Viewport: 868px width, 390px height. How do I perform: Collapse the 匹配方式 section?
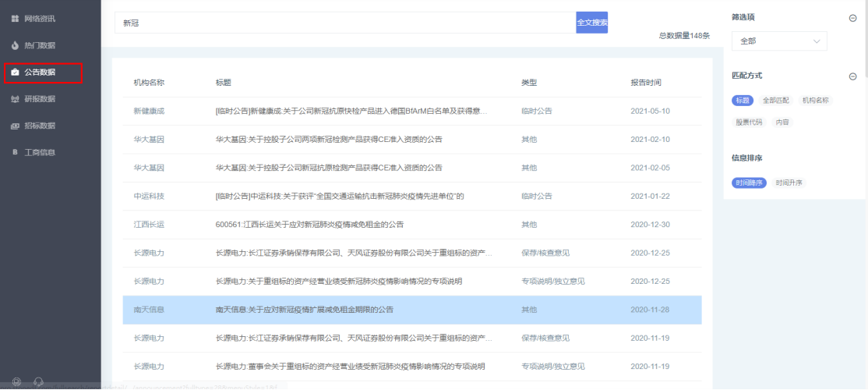point(852,76)
